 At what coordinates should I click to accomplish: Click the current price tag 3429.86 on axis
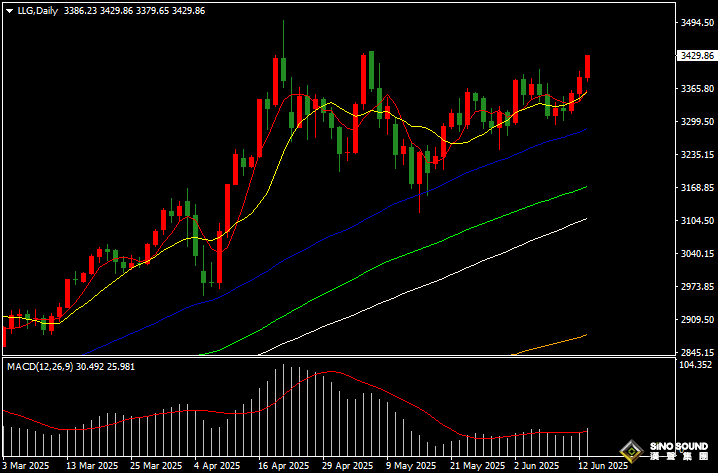click(694, 56)
